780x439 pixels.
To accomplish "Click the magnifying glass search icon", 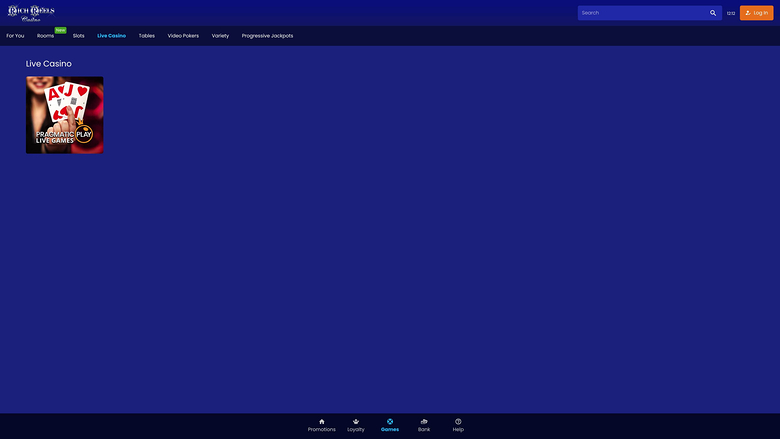I will pos(713,13).
